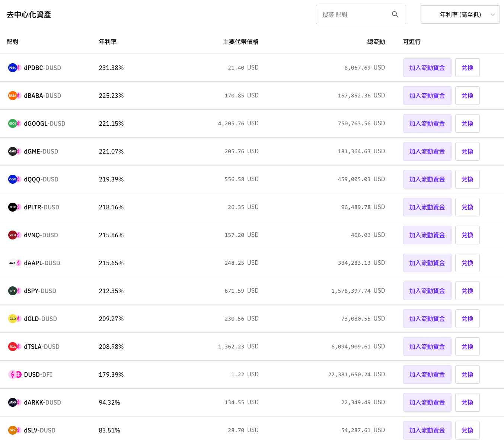504x444 pixels.
Task: Add liquidity to dPLTR-DUSD pair
Action: point(427,207)
